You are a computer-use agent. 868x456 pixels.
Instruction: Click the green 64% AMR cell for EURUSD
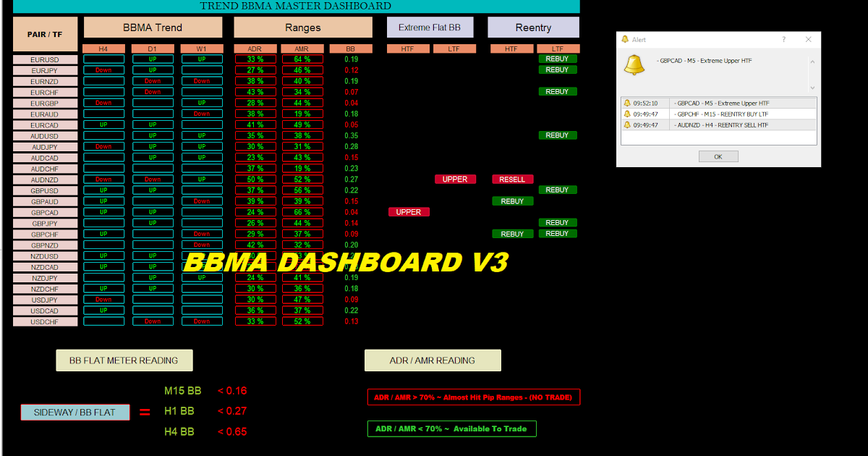[x=302, y=59]
